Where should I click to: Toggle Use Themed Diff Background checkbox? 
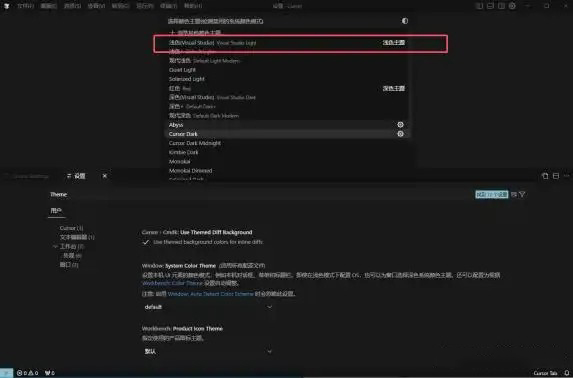145,242
